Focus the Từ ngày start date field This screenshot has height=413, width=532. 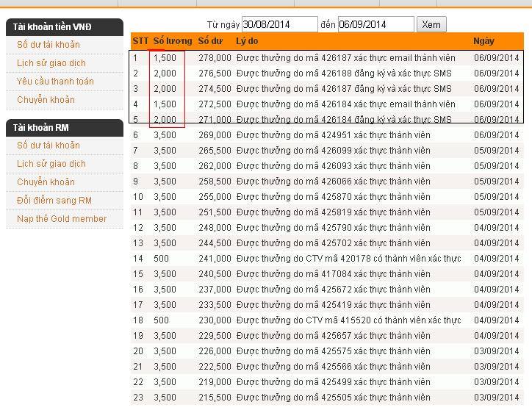coord(279,24)
